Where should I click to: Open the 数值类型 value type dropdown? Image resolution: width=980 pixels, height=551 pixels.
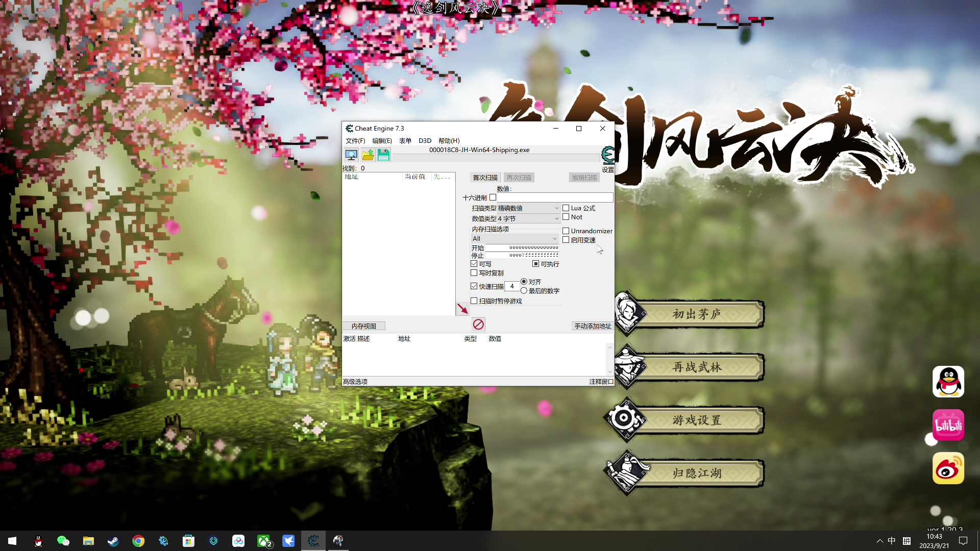[528, 218]
